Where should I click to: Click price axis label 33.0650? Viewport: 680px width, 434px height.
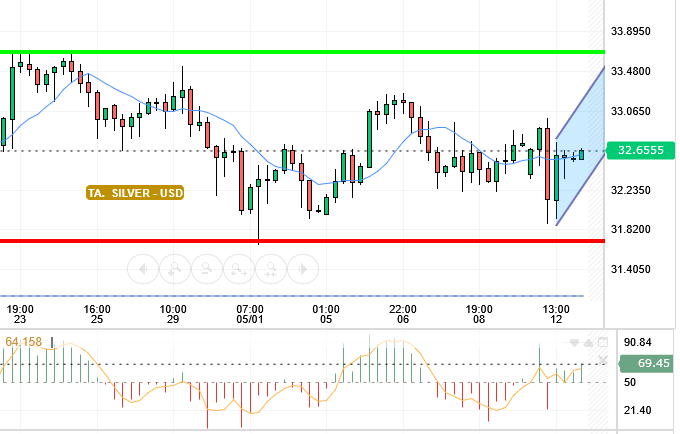pyautogui.click(x=631, y=111)
